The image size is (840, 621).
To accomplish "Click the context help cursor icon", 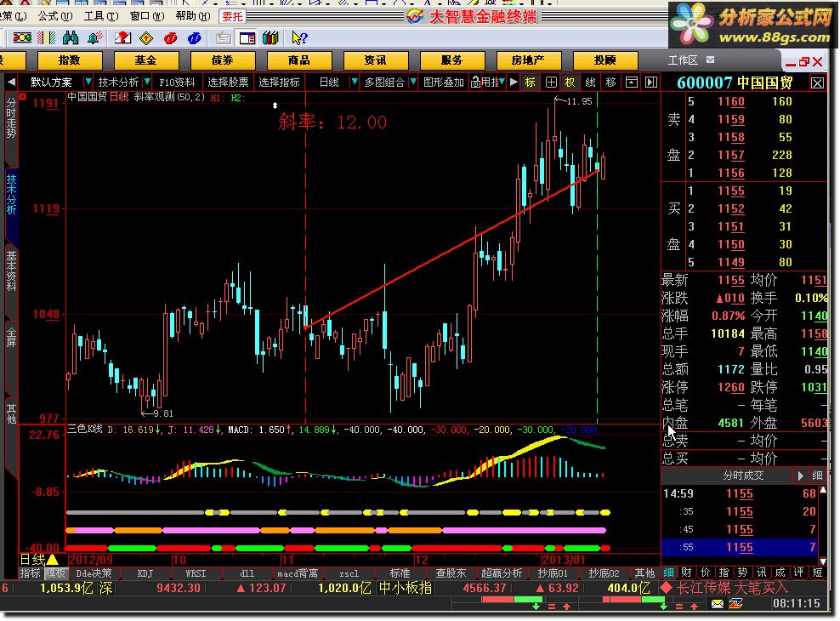I will click(299, 38).
